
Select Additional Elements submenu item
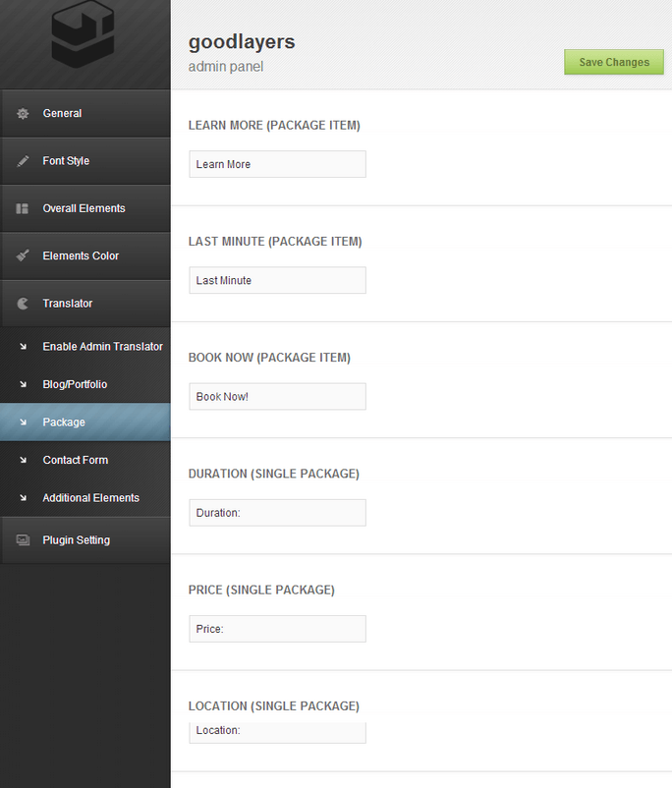[85, 498]
